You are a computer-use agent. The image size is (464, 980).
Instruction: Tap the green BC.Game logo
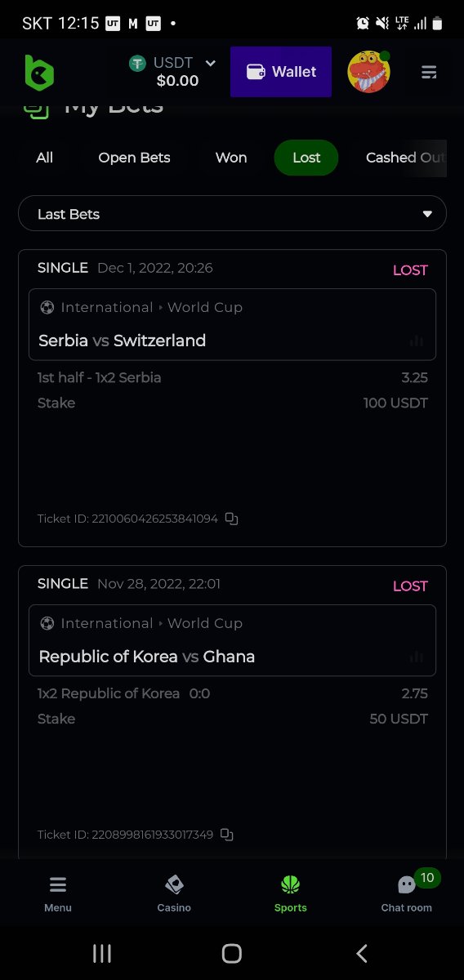(x=38, y=72)
